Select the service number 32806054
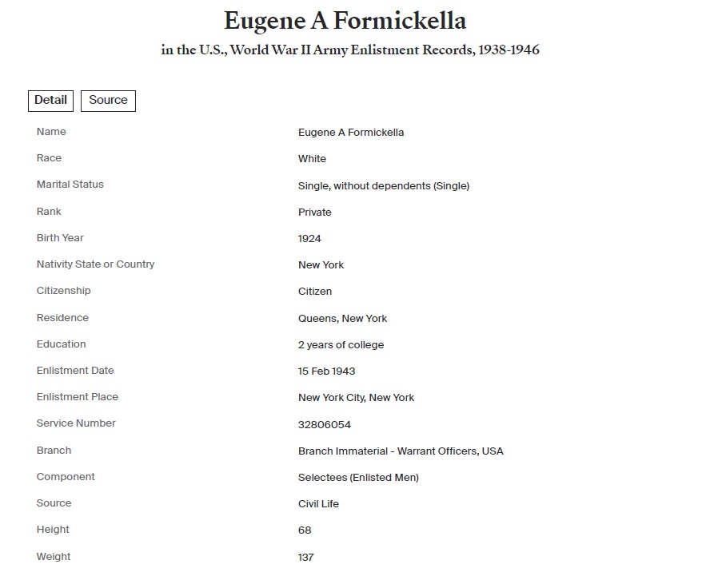The width and height of the screenshot is (722, 588). 325,425
